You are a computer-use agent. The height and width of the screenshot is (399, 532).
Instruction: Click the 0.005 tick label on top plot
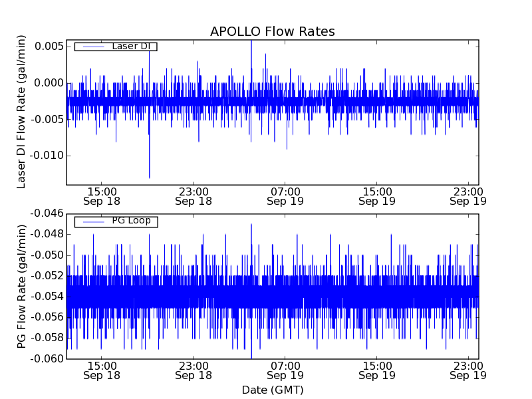coord(49,46)
